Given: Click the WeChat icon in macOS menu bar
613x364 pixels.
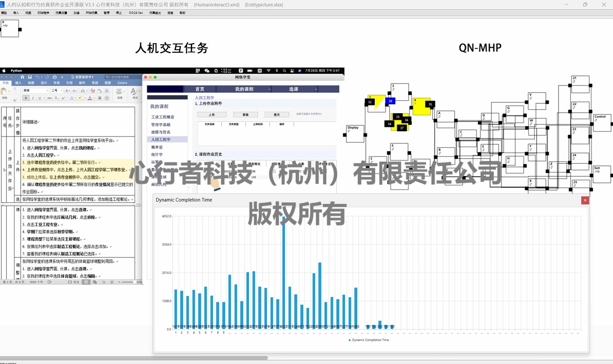Looking at the screenshot, I should 207,71.
